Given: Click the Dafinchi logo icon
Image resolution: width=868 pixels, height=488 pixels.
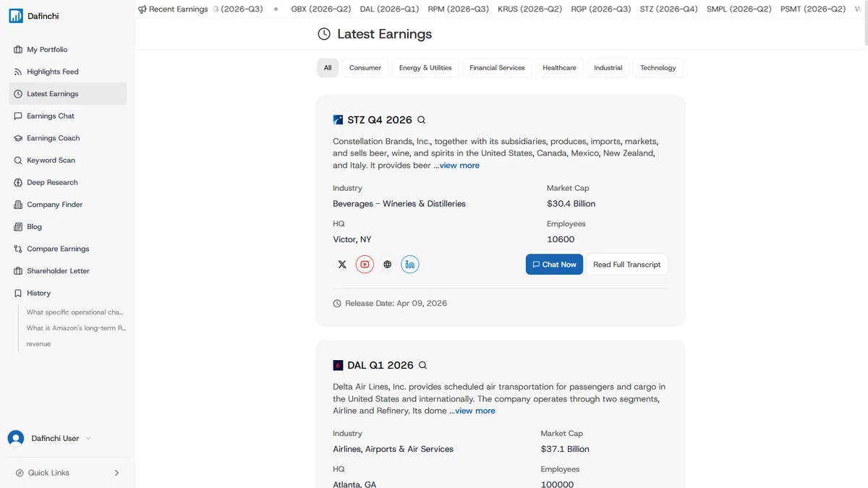Looking at the screenshot, I should click(16, 16).
